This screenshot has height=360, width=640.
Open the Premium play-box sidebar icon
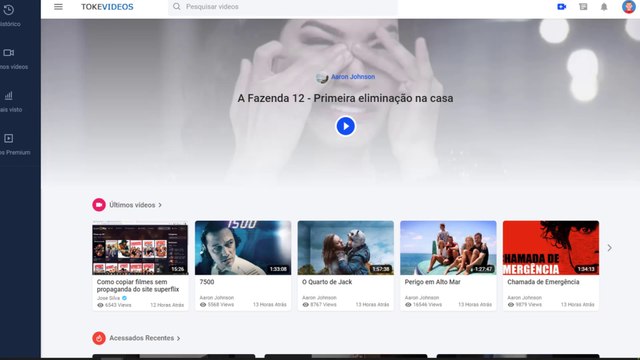click(9, 138)
